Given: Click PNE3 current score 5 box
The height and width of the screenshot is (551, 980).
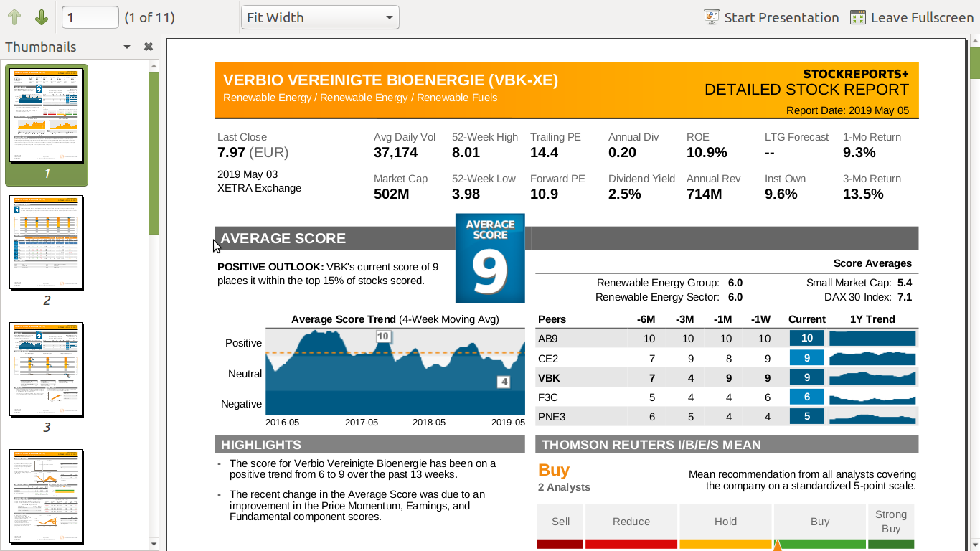Looking at the screenshot, I should 807,416.
